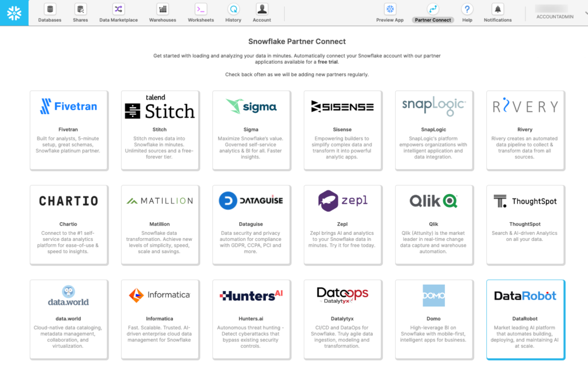Click the Fivetran logo
Screen dimensions: 588x373
tap(68, 107)
